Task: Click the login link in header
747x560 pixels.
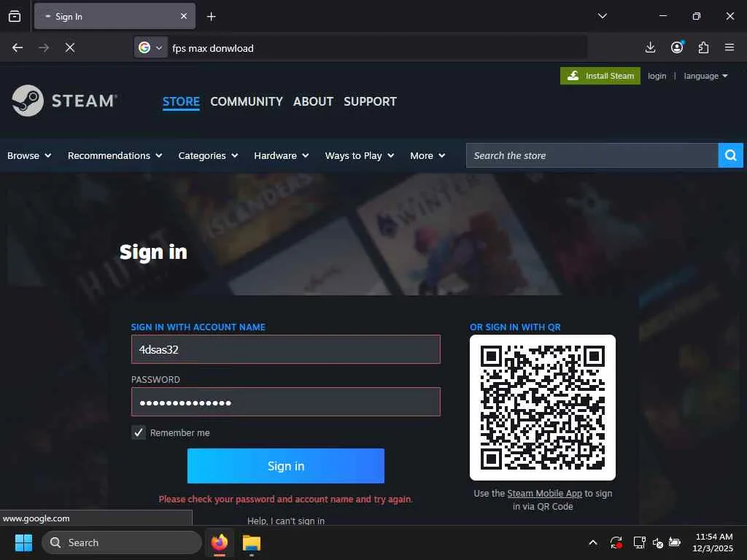Action: (x=657, y=76)
